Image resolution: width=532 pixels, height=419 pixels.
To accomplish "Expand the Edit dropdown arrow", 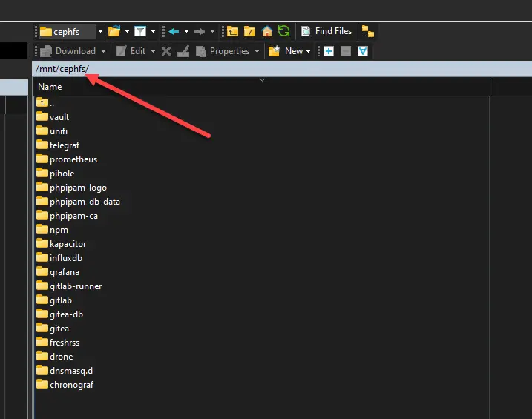I will click(154, 51).
